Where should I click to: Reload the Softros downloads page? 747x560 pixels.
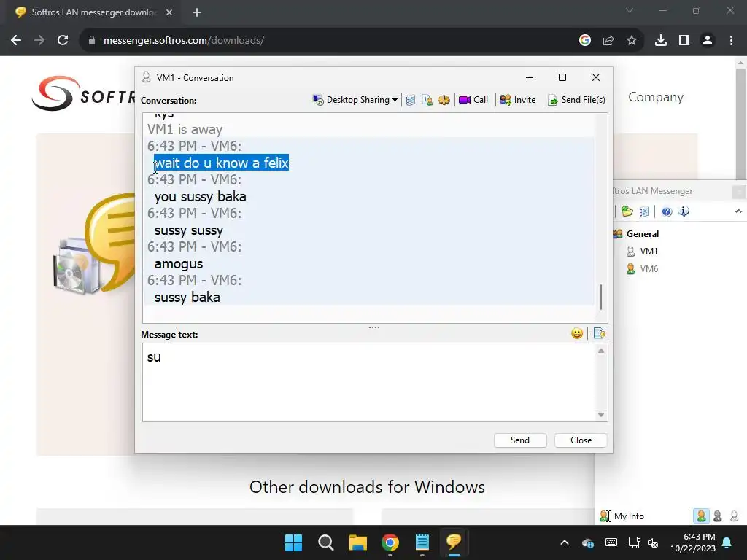tap(63, 41)
